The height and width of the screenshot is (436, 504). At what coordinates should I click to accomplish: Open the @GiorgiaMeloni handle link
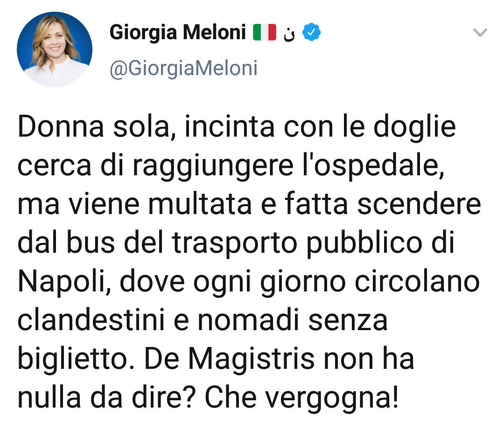[x=183, y=69]
